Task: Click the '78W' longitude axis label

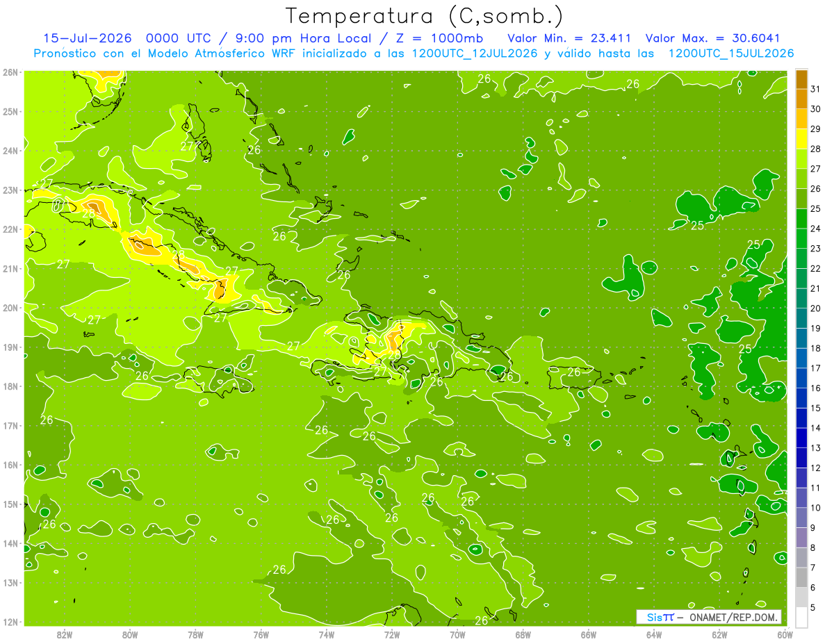Action: pyautogui.click(x=195, y=634)
